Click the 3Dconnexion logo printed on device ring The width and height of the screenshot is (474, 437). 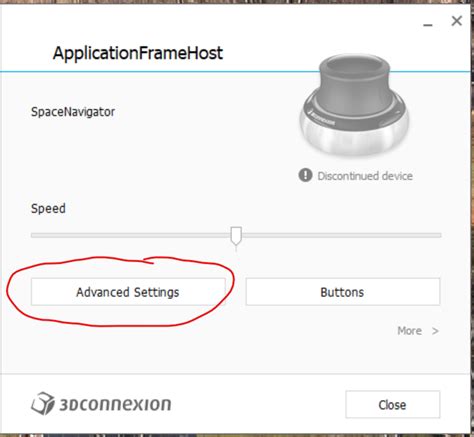click(x=322, y=117)
